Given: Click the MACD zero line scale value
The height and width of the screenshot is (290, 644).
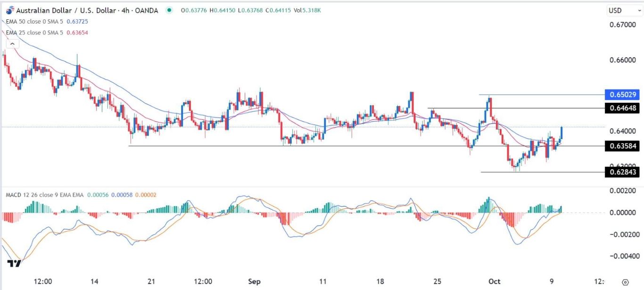Looking at the screenshot, I should tap(623, 213).
